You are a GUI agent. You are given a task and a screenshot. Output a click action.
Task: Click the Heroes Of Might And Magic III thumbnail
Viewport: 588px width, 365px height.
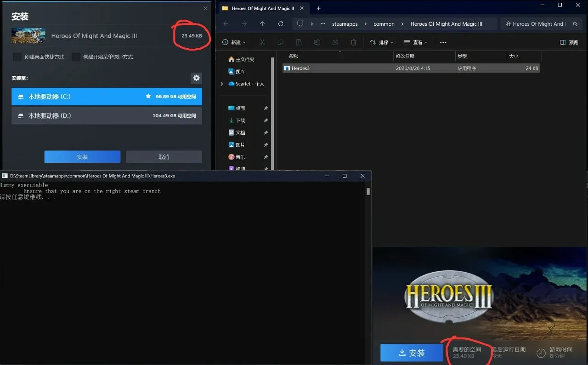(28, 36)
